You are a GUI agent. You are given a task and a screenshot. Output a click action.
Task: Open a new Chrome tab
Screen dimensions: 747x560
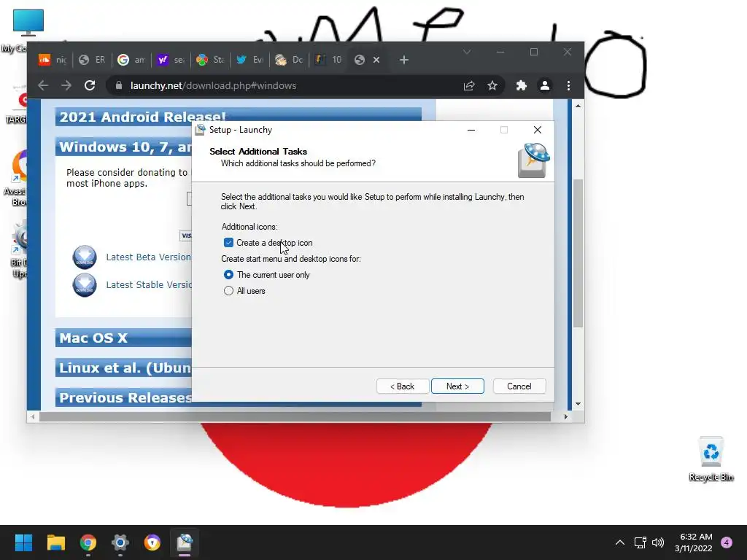click(404, 60)
